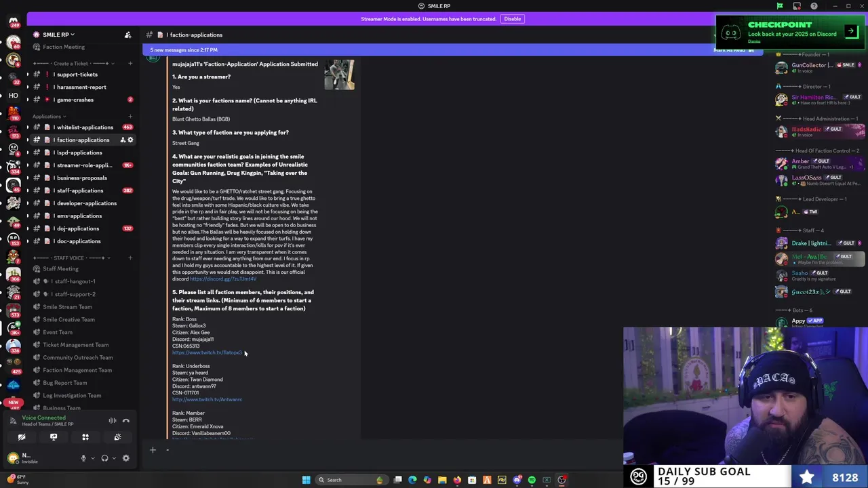This screenshot has width=868, height=488.
Task: Open Checkpoint 2025 recap arrow button
Action: [x=851, y=31]
